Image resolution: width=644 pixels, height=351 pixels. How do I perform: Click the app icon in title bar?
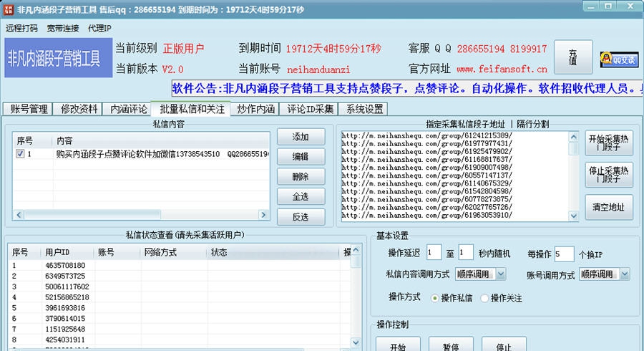click(8, 9)
